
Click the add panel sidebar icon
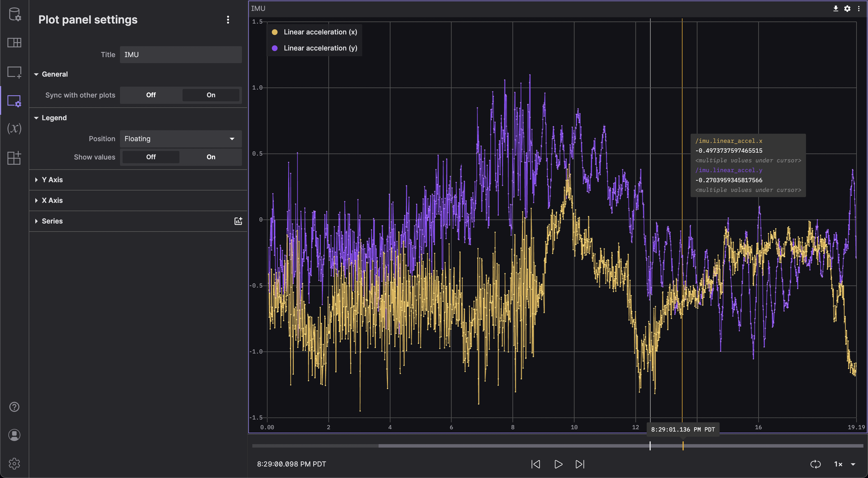(x=14, y=72)
